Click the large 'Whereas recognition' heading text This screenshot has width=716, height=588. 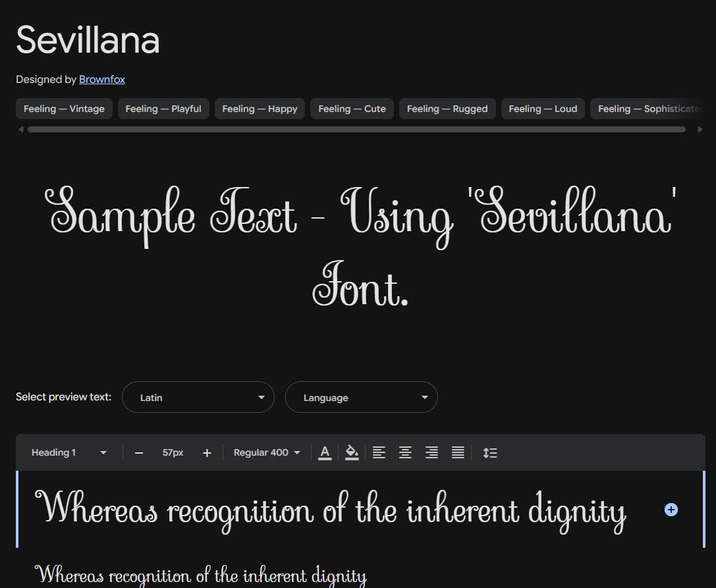[x=331, y=510]
